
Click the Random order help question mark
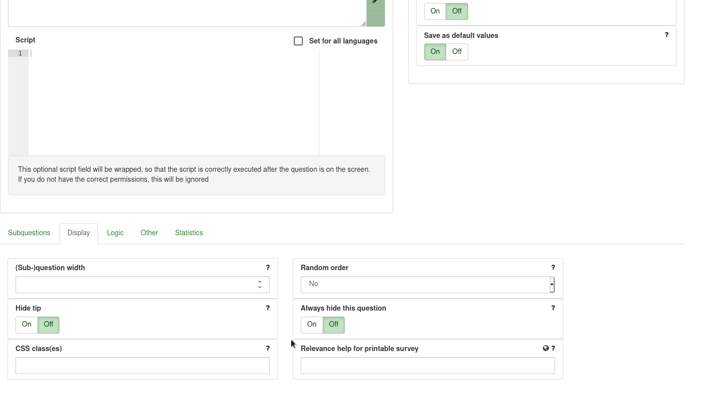click(x=553, y=268)
